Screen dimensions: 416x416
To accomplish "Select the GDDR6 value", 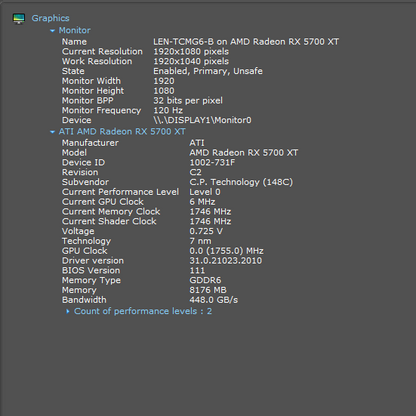I will pyautogui.click(x=205, y=281).
